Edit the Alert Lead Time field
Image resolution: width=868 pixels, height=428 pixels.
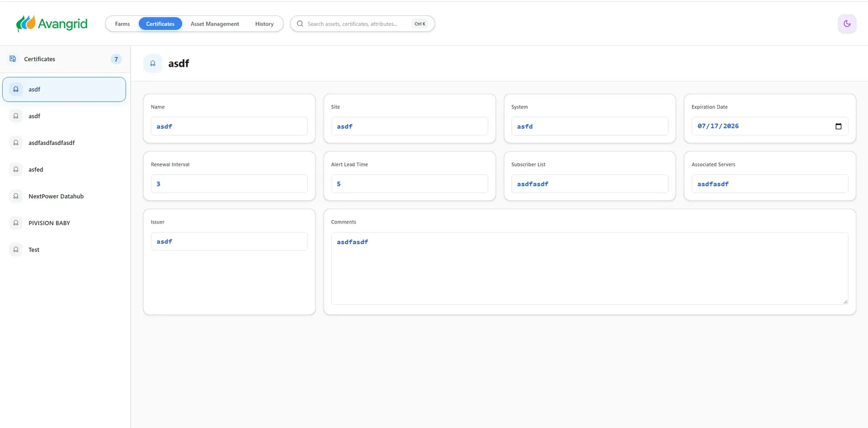tap(410, 184)
